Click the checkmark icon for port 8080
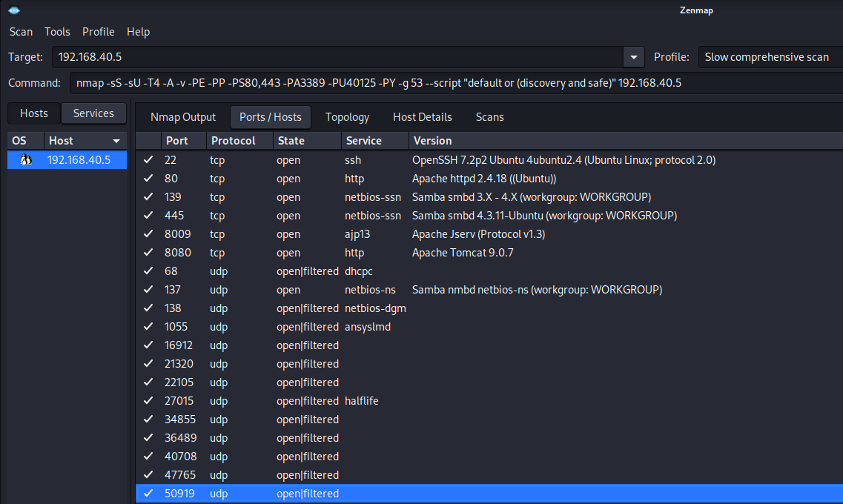The height and width of the screenshot is (504, 843). pos(149,253)
